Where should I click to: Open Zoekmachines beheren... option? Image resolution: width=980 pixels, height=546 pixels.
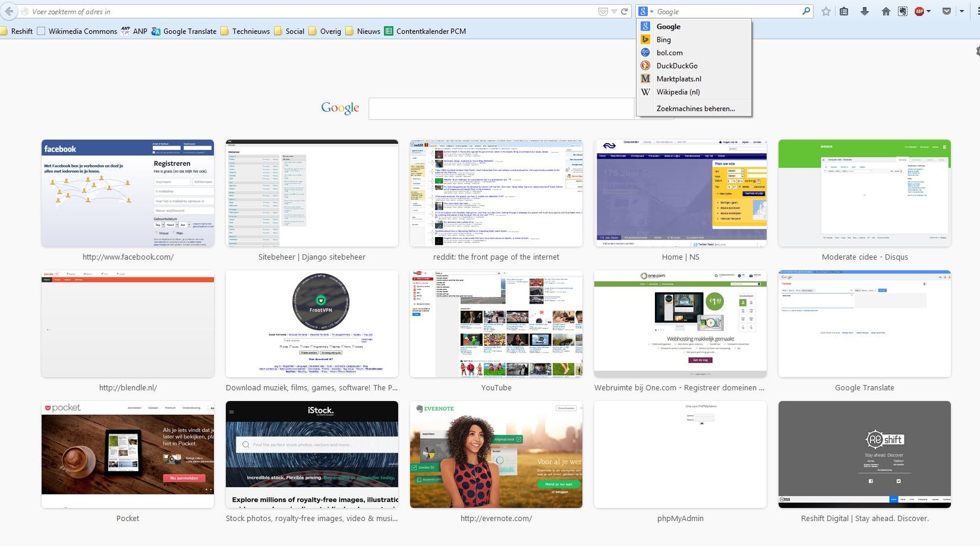click(694, 109)
